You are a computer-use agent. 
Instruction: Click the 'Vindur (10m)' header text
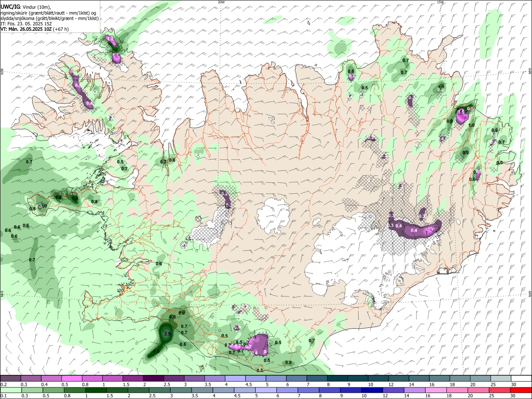pyautogui.click(x=36, y=7)
